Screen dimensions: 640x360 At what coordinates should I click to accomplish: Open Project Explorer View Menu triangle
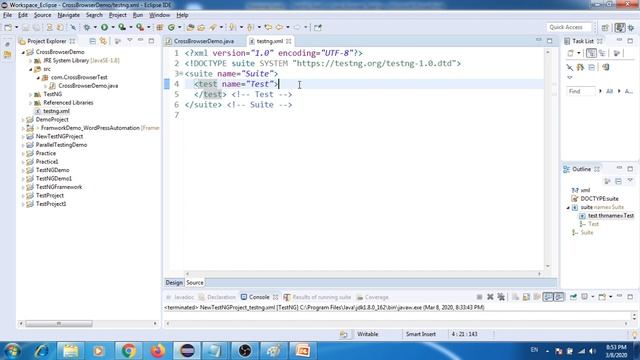[130, 41]
